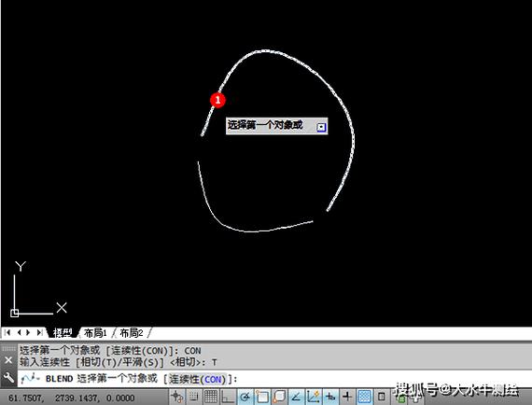Click the Object Snap icon
The image size is (532, 405).
pos(262,397)
